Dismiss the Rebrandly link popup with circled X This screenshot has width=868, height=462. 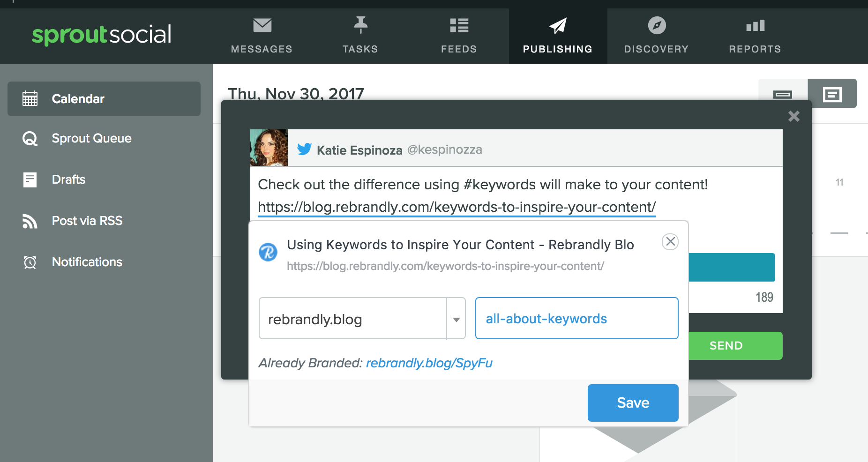tap(670, 242)
